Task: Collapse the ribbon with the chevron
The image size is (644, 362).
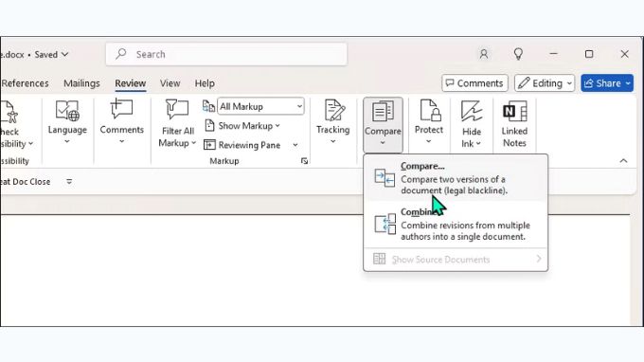Action: click(623, 161)
